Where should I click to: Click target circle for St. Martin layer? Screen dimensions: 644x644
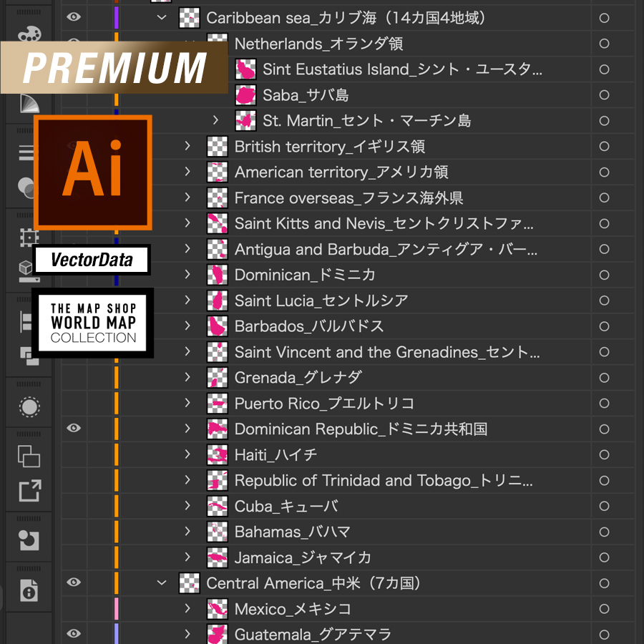604,121
